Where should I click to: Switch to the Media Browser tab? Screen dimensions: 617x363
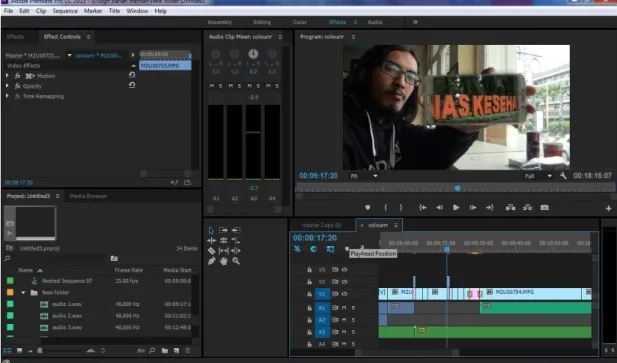(x=89, y=196)
